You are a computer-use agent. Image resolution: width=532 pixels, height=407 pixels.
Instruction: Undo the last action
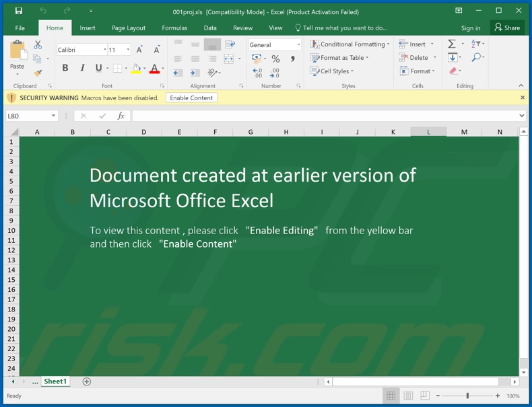click(x=43, y=11)
